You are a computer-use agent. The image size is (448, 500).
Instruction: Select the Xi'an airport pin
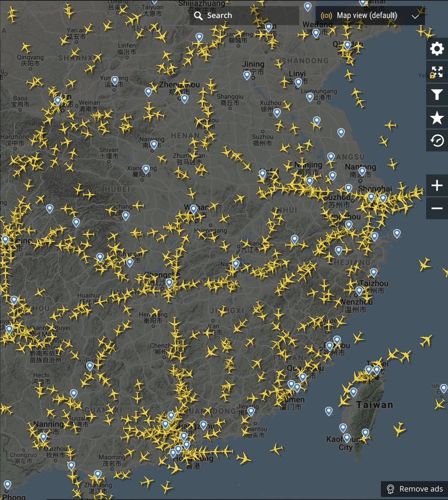pyautogui.click(x=58, y=101)
